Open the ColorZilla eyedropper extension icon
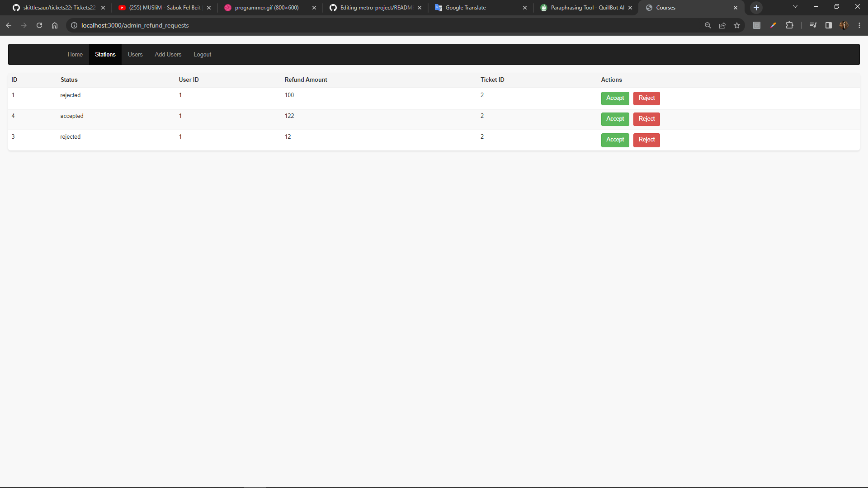This screenshot has height=488, width=868. click(773, 25)
